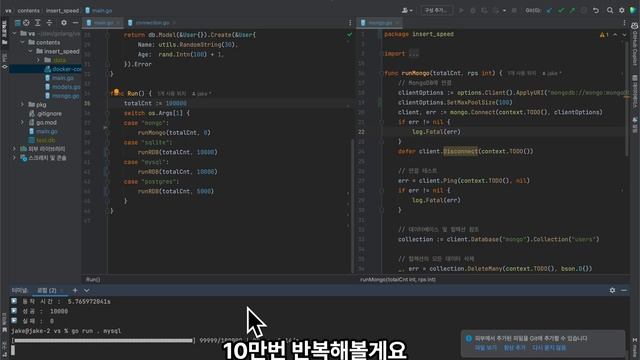Image resolution: width=640 pixels, height=360 pixels.
Task: Select the mongo.go tab in right editor
Action: click(380, 23)
